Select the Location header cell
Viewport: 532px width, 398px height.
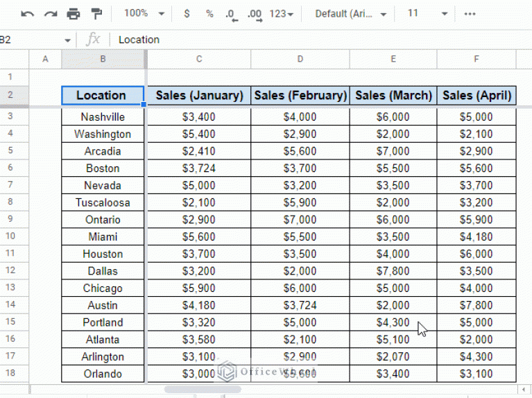[103, 96]
